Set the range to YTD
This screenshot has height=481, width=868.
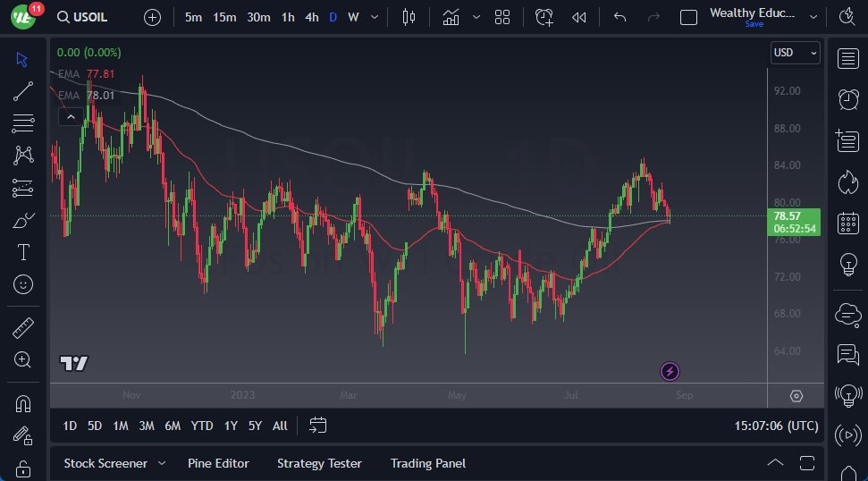[202, 426]
